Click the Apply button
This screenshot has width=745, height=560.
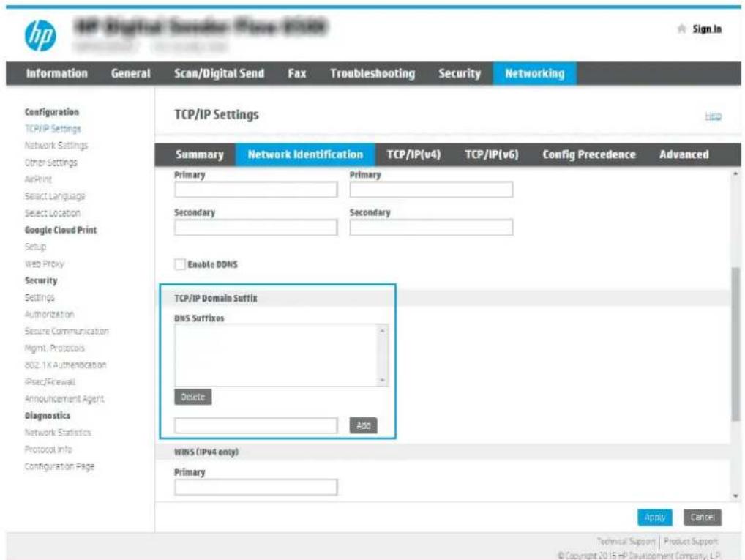tap(655, 518)
